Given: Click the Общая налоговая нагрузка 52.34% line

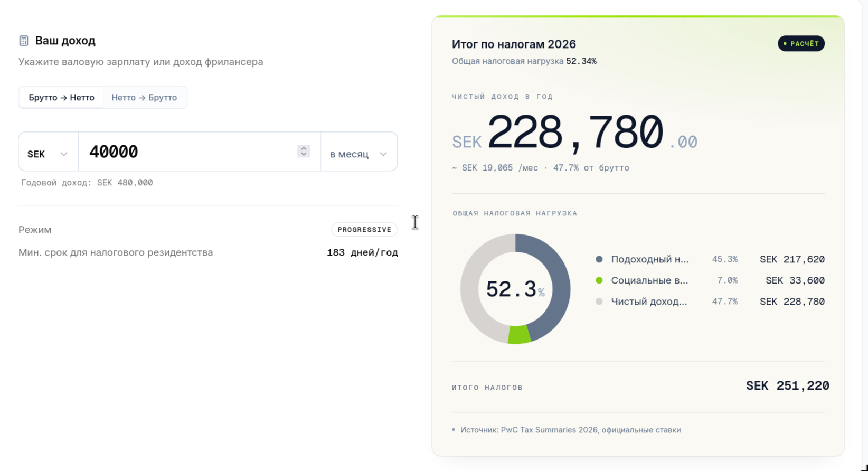Looking at the screenshot, I should (524, 61).
